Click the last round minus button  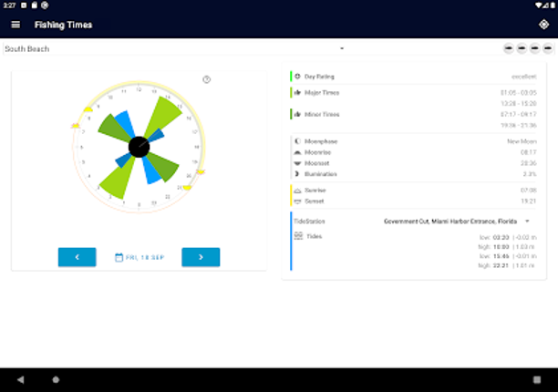(x=545, y=48)
